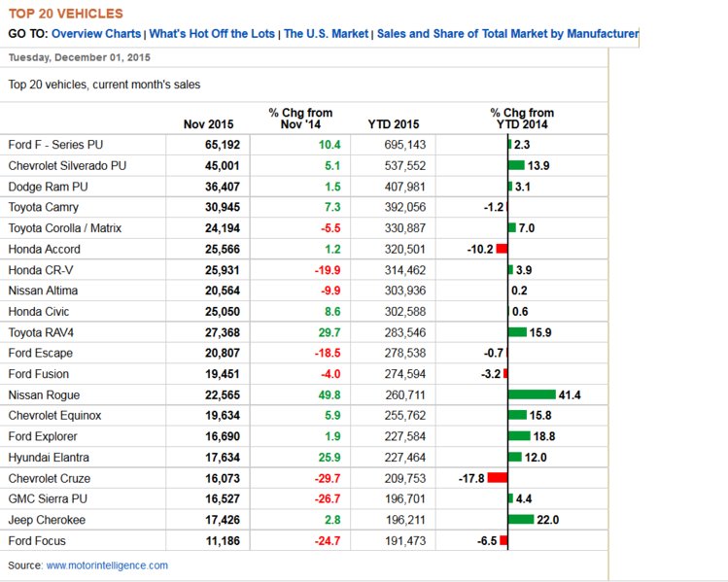Click Toyota RAV4 change value 29.7
728x582 pixels.
click(329, 332)
